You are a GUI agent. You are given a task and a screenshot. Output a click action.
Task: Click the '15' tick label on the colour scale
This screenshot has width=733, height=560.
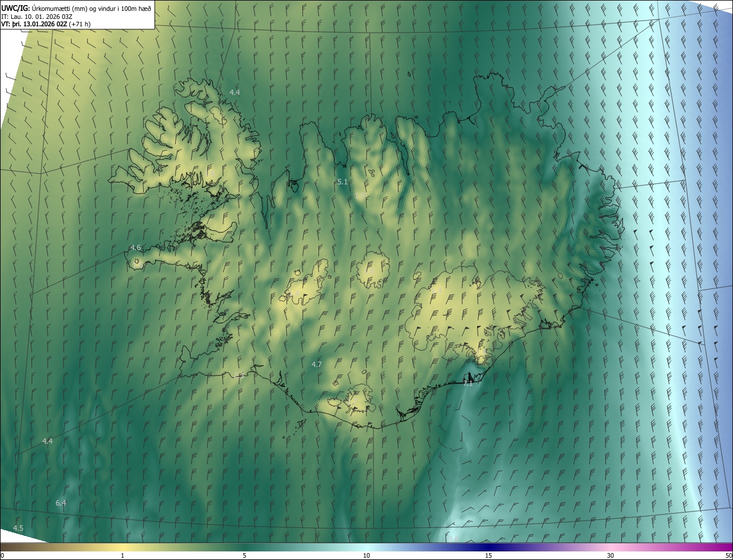(488, 555)
